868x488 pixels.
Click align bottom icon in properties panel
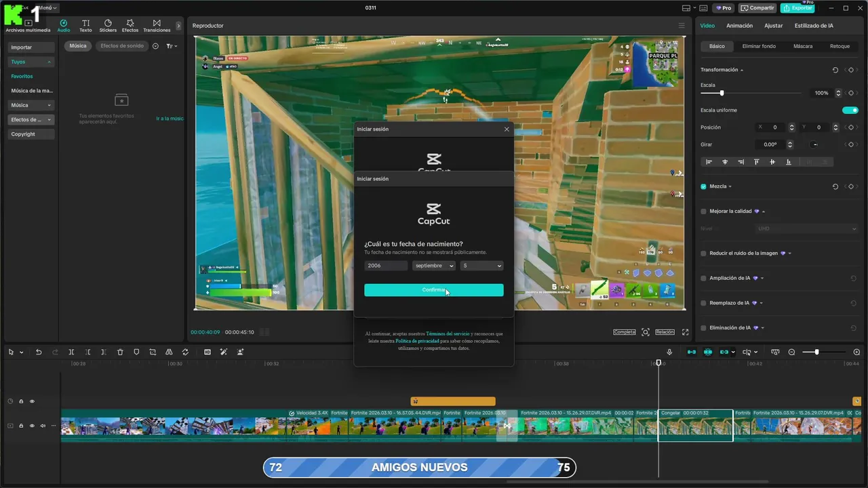(788, 162)
